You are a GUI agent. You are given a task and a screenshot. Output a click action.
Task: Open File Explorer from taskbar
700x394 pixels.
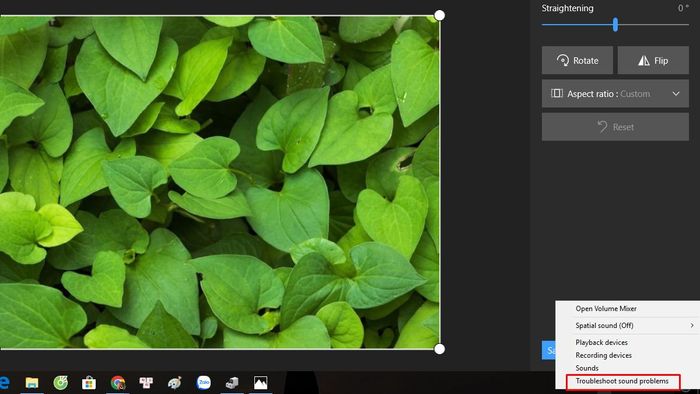32,383
